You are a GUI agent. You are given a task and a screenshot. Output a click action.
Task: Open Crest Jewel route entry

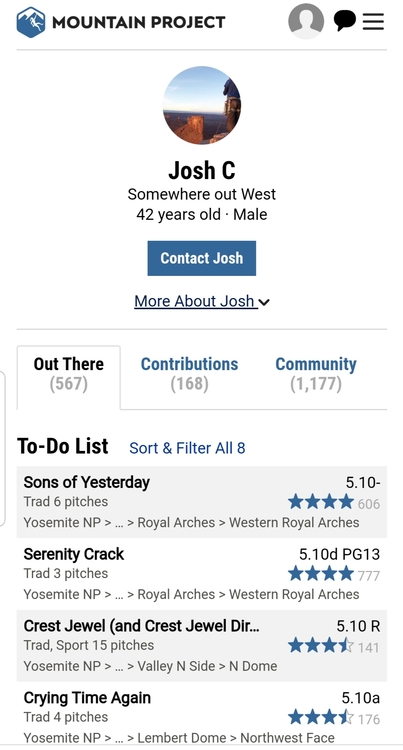(x=202, y=646)
